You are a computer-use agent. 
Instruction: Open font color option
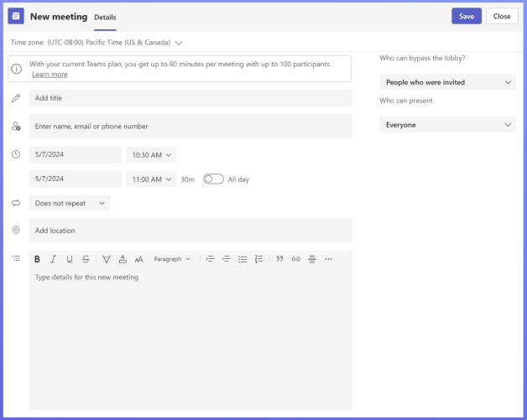[123, 259]
